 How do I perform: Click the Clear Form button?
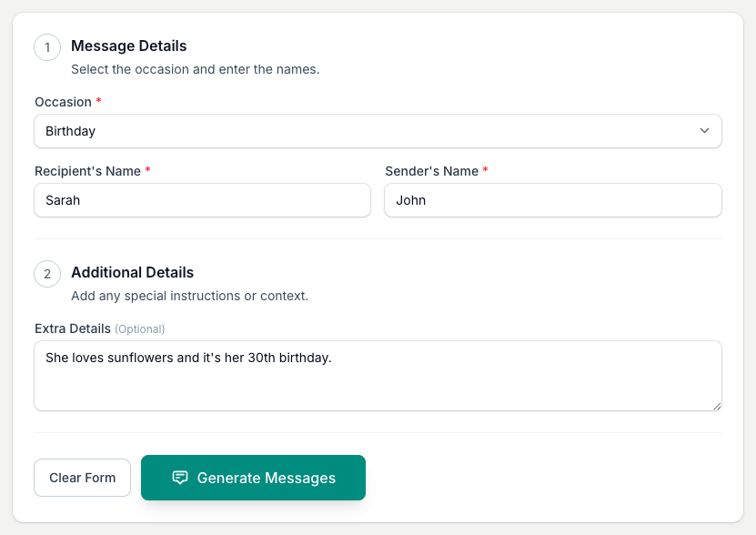coord(83,478)
